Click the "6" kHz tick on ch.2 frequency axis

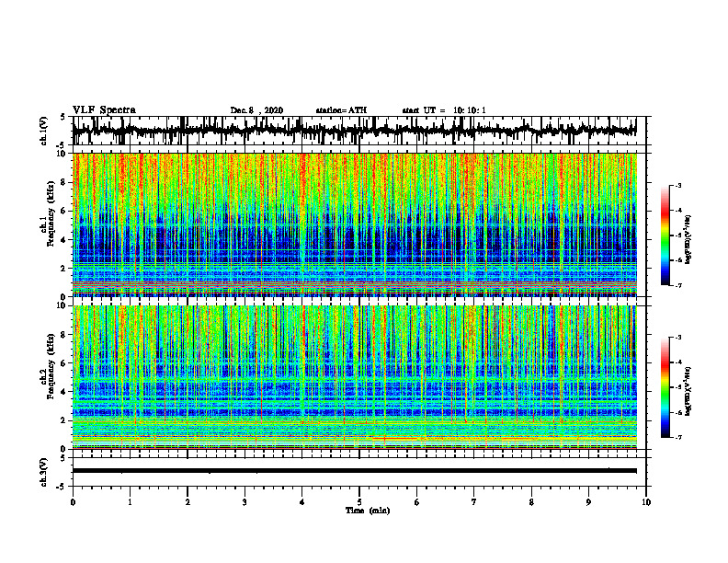coord(64,363)
